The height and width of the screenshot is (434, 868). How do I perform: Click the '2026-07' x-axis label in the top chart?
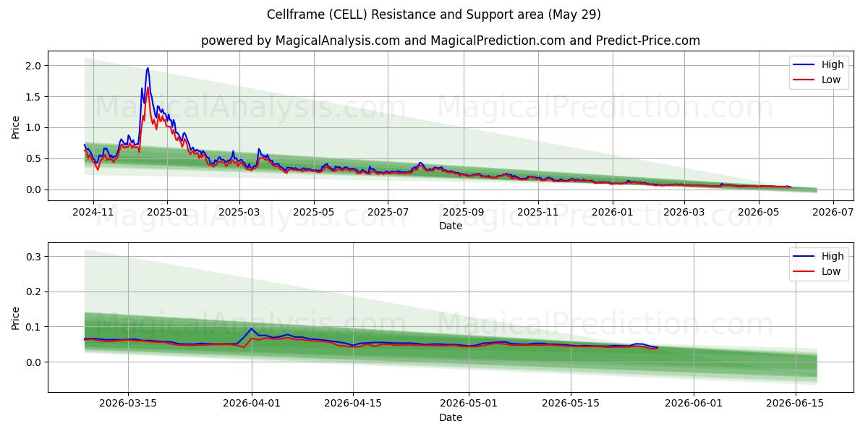(835, 213)
